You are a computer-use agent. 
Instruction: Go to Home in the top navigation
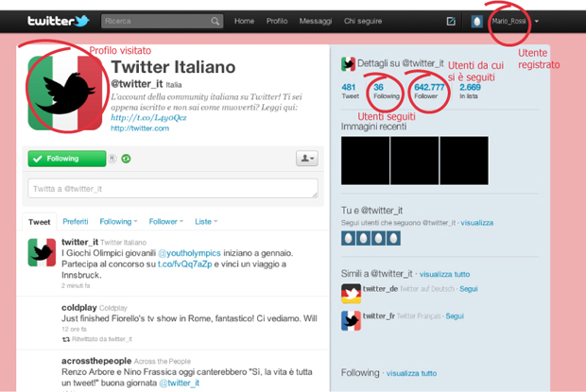click(244, 22)
